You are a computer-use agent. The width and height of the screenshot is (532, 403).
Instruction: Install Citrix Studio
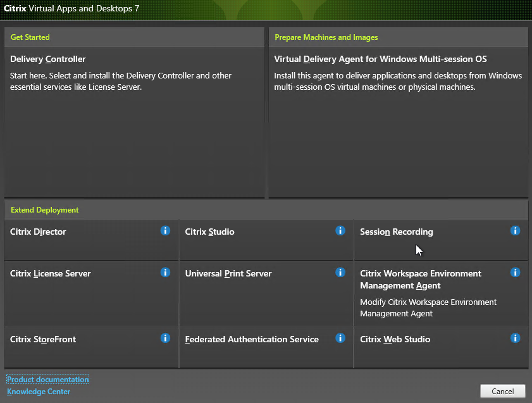point(209,232)
